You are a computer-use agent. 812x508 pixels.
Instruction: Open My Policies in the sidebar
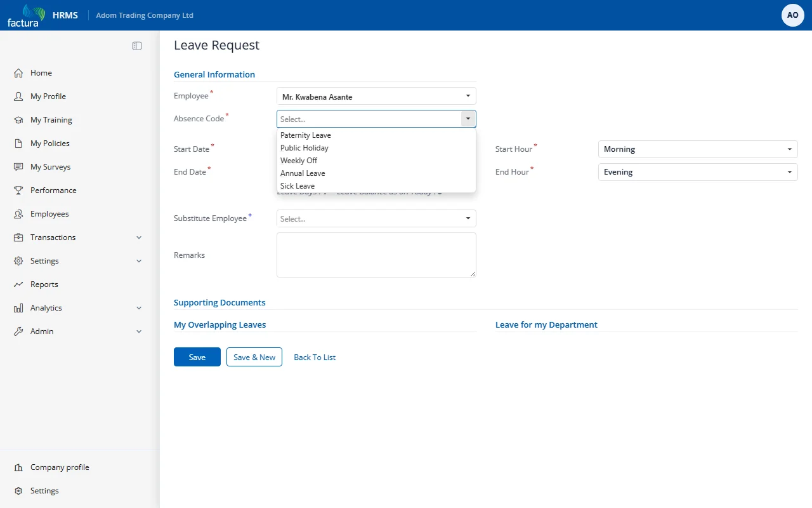[50, 144]
